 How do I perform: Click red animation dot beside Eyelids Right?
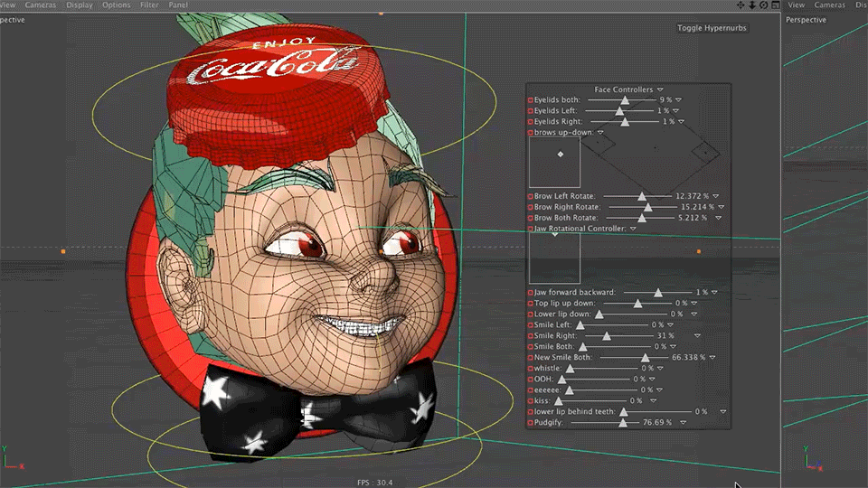point(531,122)
